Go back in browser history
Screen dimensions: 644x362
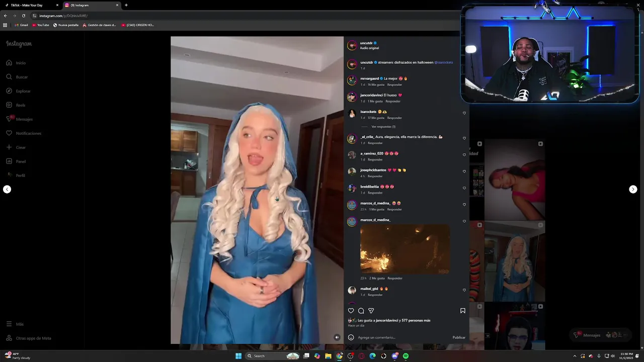click(6, 16)
